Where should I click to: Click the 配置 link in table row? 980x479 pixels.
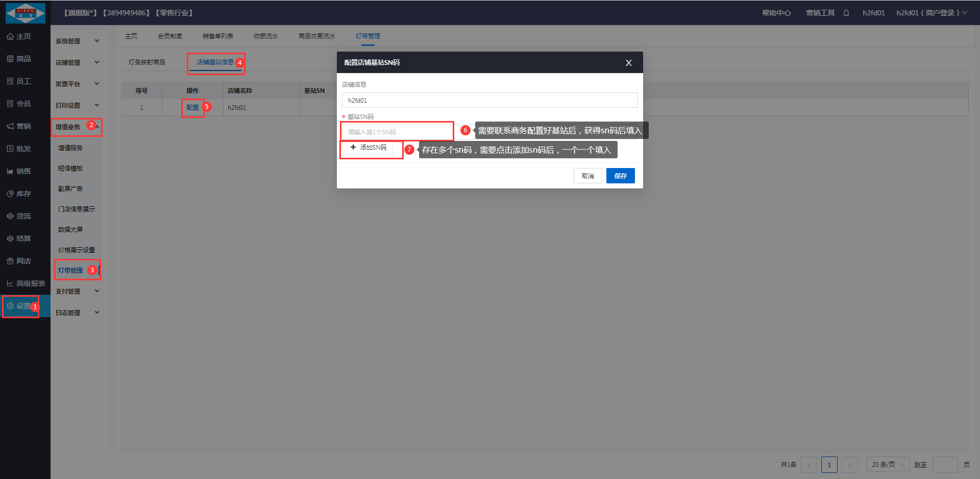point(192,108)
